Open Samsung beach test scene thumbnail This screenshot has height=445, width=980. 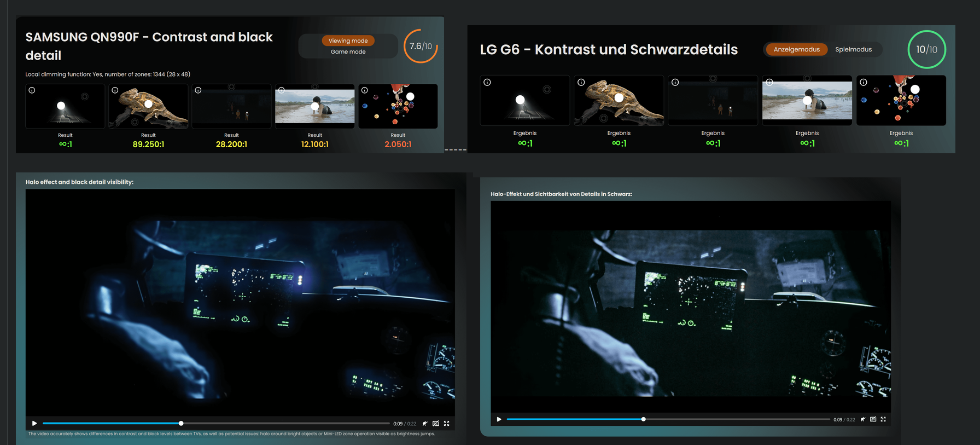tap(314, 106)
